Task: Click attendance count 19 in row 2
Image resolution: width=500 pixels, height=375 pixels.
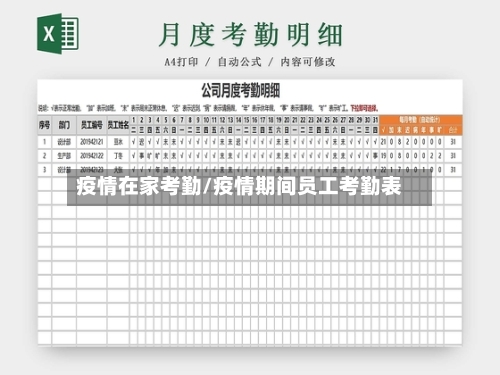Action: coord(383,156)
